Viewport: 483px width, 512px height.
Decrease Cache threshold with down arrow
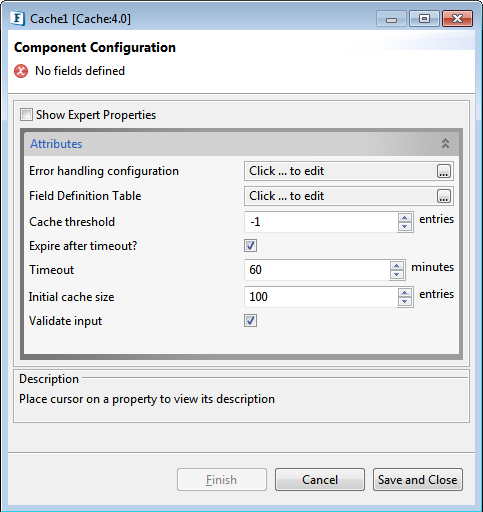point(405,226)
